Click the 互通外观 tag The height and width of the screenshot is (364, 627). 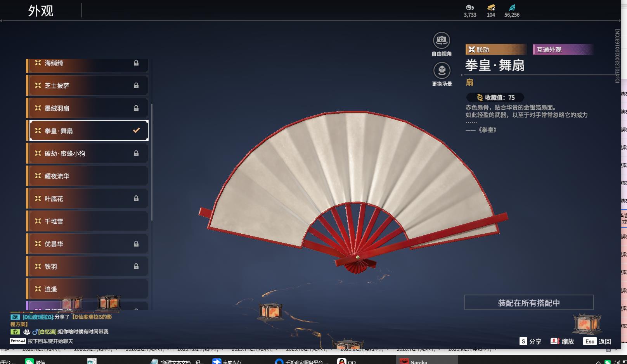563,50
